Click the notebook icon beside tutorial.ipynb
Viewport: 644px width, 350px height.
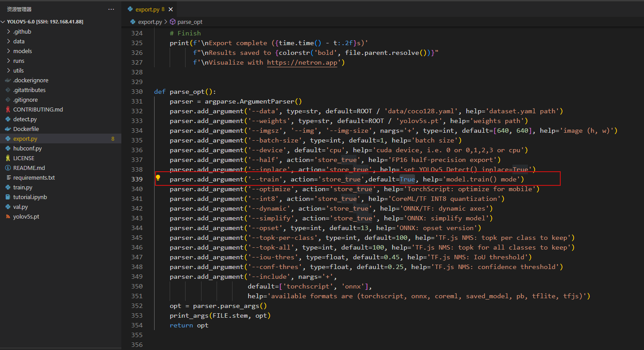point(8,197)
